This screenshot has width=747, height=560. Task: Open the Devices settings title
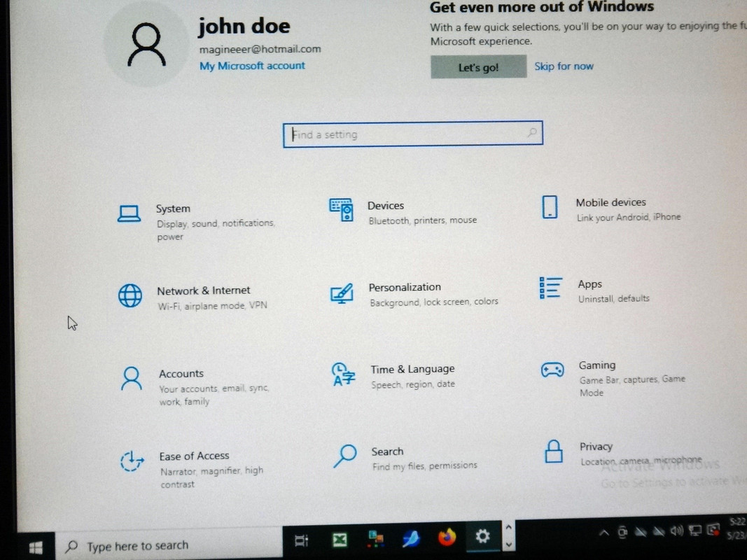(386, 206)
